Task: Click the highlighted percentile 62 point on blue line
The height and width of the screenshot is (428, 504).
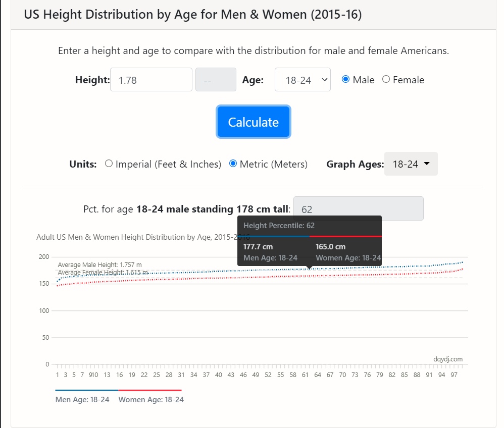Action: click(x=309, y=269)
